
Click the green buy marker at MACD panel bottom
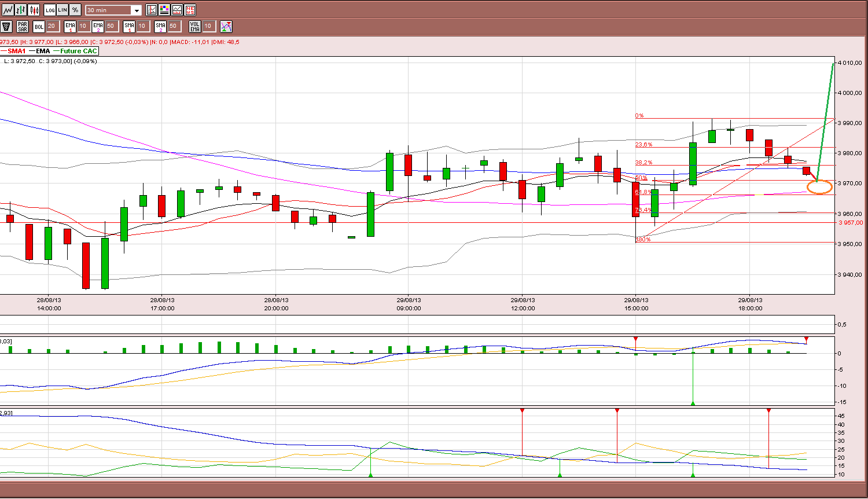click(x=693, y=403)
